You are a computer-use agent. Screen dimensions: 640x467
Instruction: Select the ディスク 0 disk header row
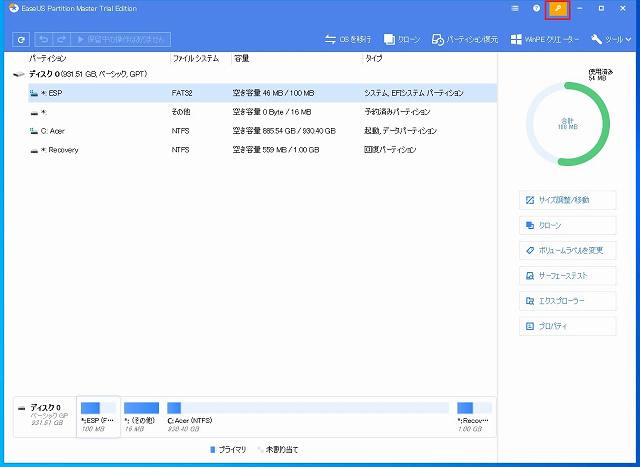pos(255,74)
